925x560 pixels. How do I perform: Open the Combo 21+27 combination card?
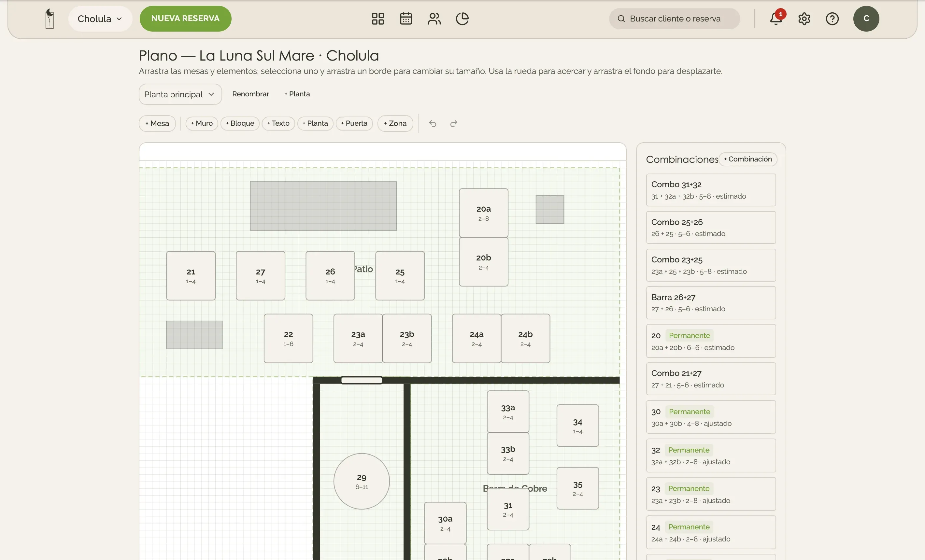[711, 379]
